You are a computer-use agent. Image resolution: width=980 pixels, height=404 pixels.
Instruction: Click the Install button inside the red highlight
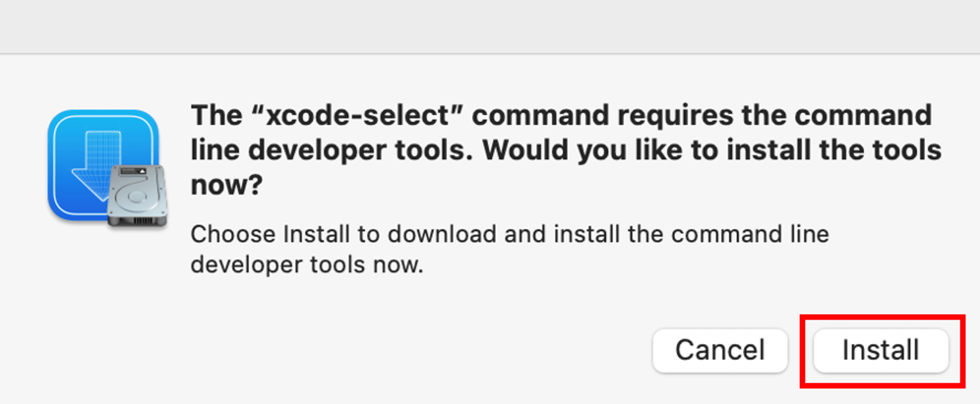[881, 350]
